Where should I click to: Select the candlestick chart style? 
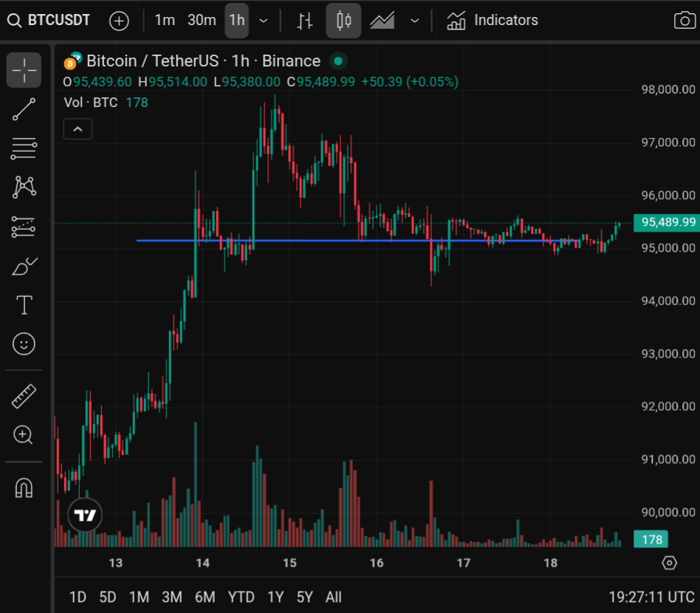343,21
